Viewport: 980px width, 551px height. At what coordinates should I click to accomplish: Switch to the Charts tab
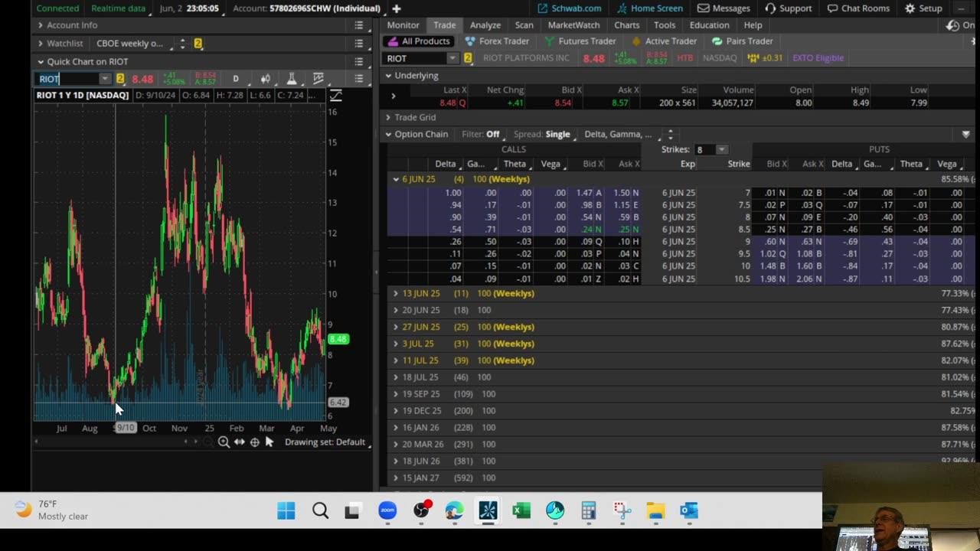click(x=627, y=25)
